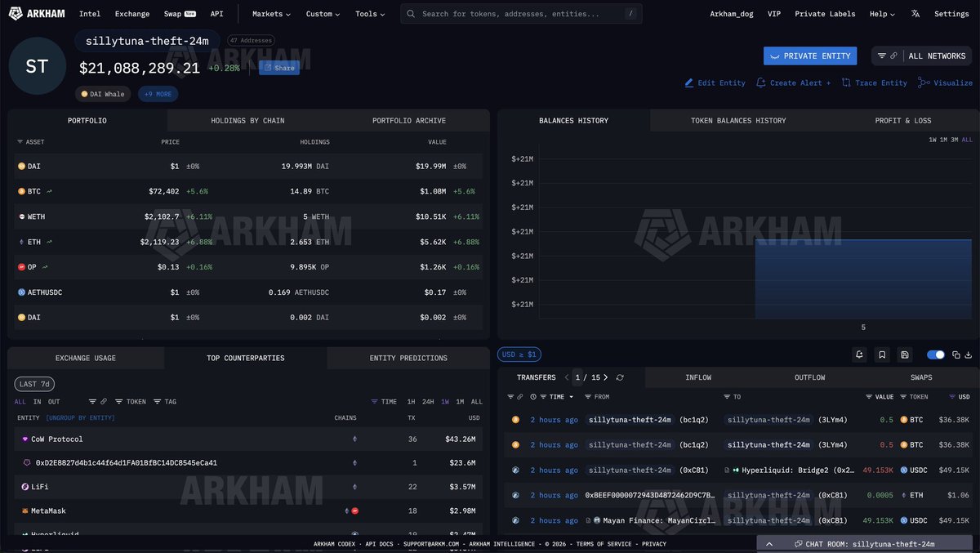Open the EXCHANGE USAGE tab
980x553 pixels.
point(86,358)
